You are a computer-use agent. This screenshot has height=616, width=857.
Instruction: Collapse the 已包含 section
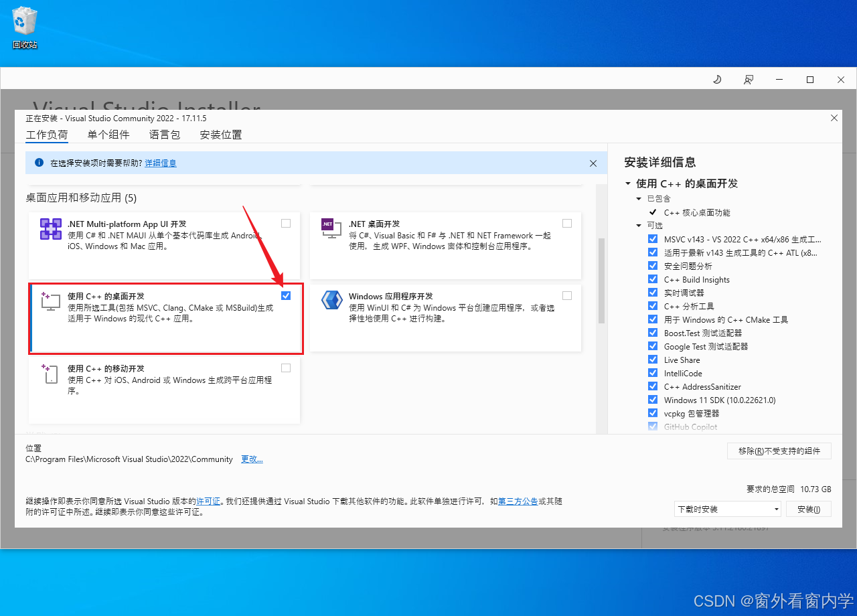click(x=639, y=199)
